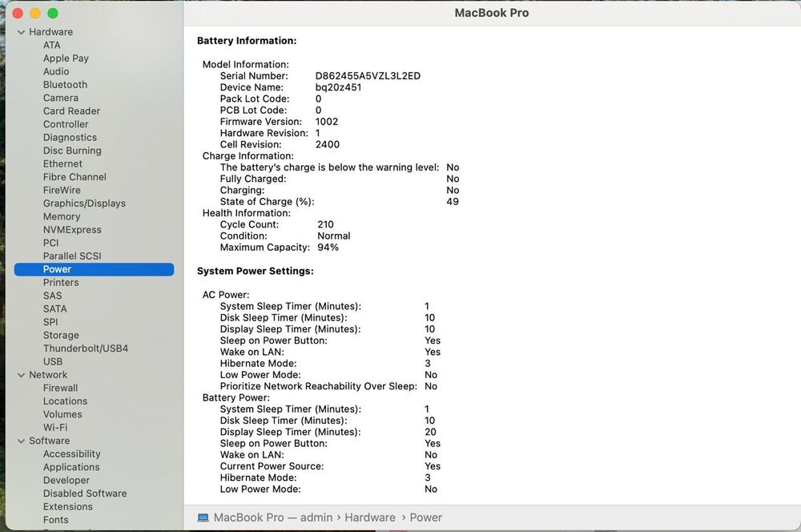Click Power in the path bar
The image size is (801, 532).
point(425,518)
